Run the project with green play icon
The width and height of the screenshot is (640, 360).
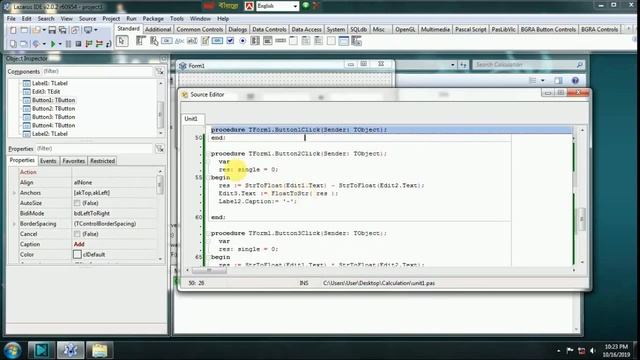[53, 44]
